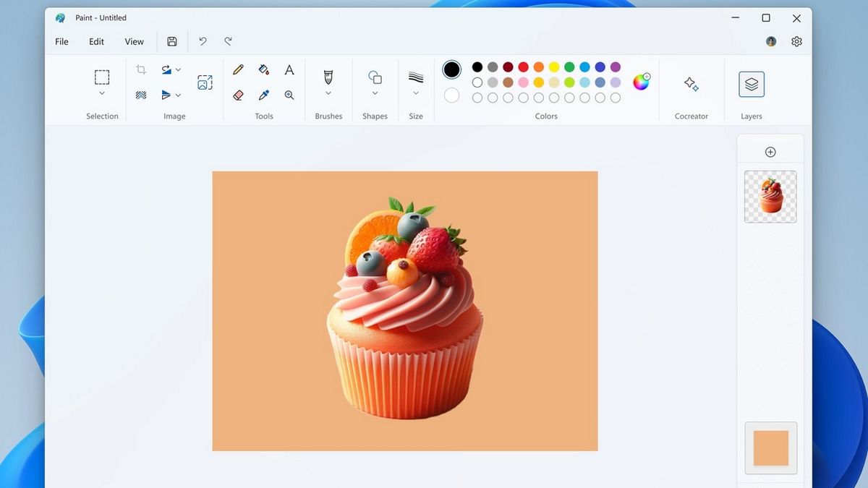Open Cocreator image generation
This screenshot has height=488, width=868.
(x=691, y=85)
